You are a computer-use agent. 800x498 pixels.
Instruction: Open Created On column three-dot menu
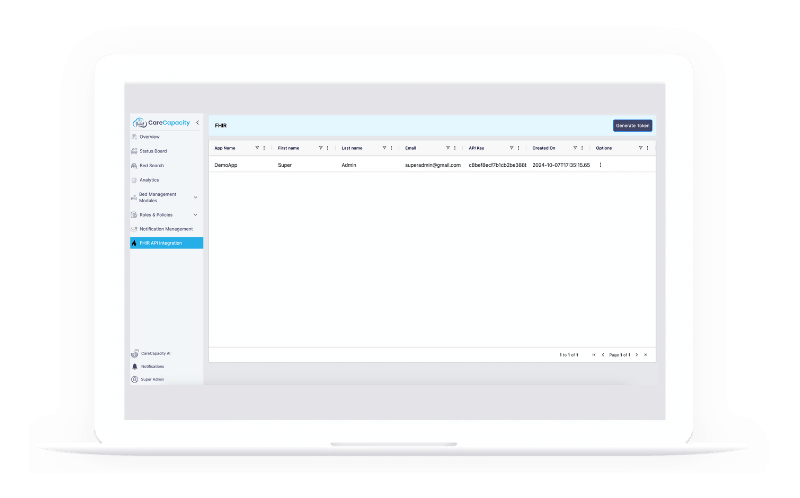point(583,147)
